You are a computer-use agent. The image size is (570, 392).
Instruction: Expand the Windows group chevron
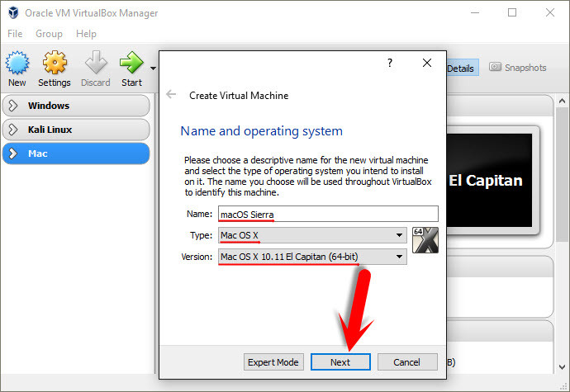pos(13,106)
